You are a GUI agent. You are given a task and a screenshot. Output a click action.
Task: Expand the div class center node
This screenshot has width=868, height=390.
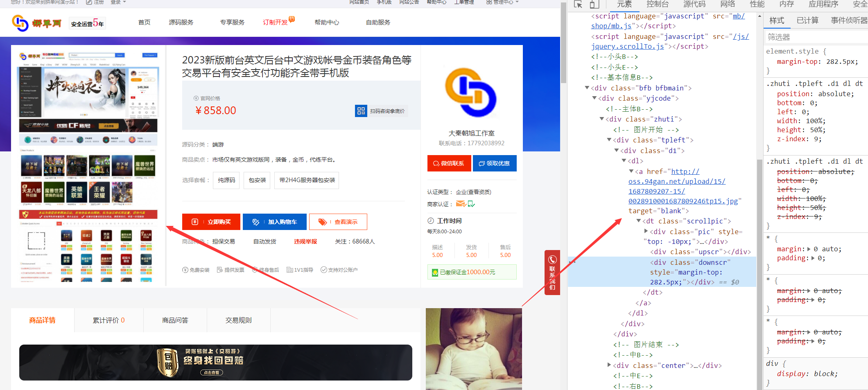pyautogui.click(x=609, y=365)
